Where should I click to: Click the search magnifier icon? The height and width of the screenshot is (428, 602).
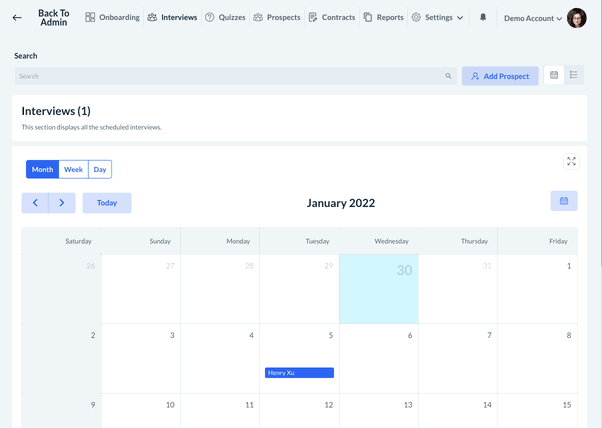(x=448, y=76)
